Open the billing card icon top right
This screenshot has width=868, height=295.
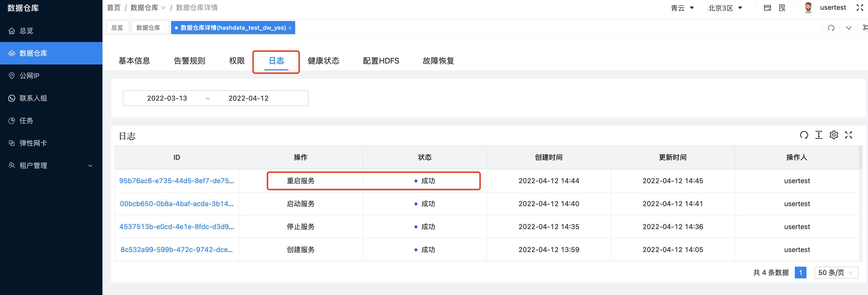(x=767, y=7)
